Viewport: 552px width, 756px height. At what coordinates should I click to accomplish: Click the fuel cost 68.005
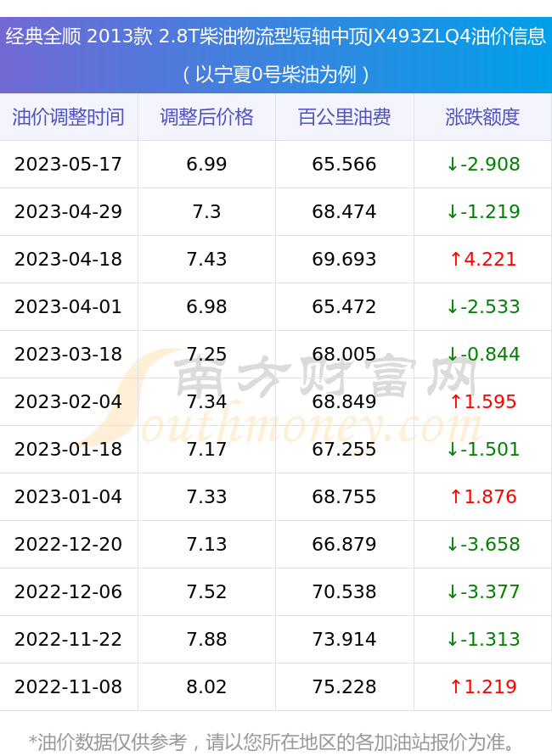pyautogui.click(x=344, y=354)
